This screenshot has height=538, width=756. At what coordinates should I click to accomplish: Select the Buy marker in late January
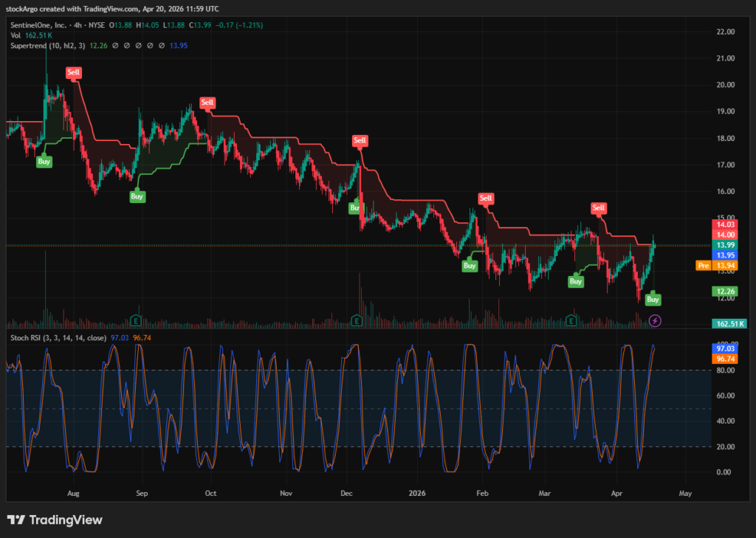[x=470, y=266]
